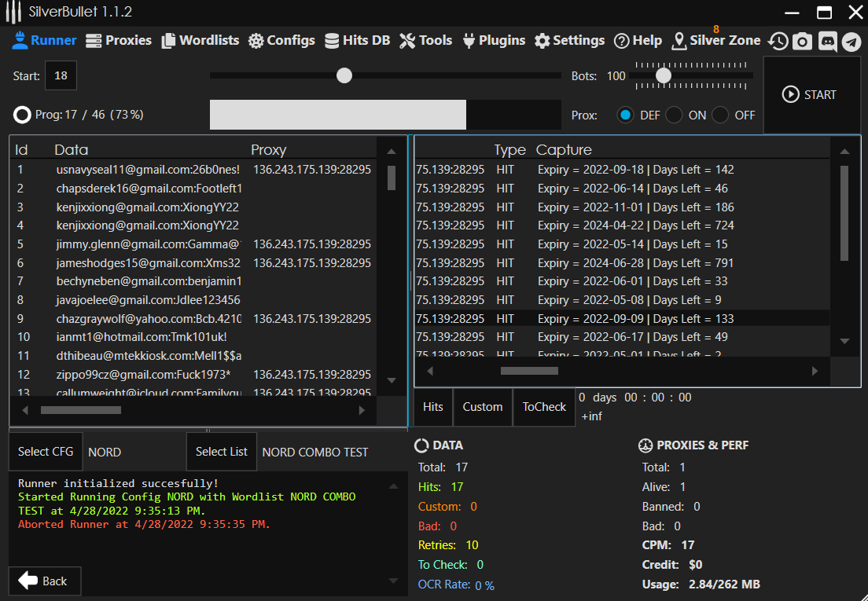Click the log panel scroll down arrow
Viewport: 868px width, 601px height.
coord(393,581)
